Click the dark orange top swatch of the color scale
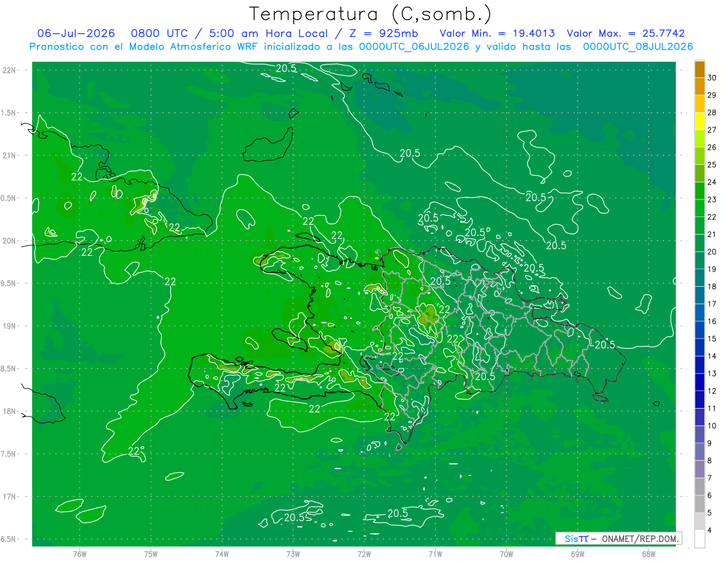728x562 pixels. [699, 69]
